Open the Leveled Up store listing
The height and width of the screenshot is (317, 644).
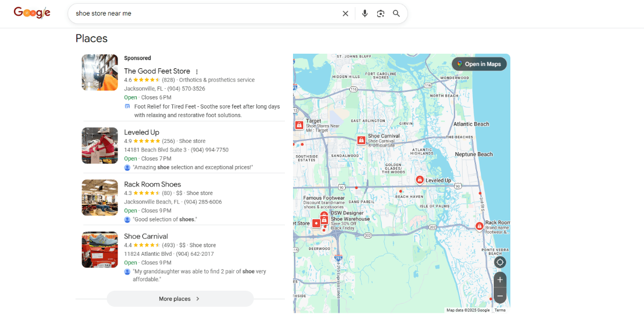click(x=142, y=132)
